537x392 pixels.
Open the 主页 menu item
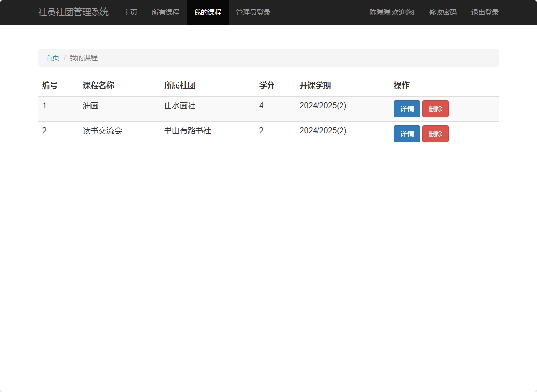coord(130,12)
